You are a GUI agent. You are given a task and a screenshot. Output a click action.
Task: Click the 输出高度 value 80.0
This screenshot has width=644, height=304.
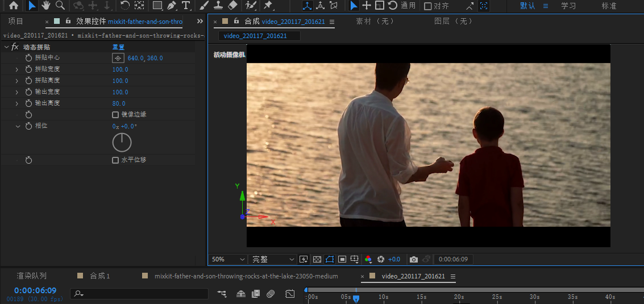coord(119,103)
